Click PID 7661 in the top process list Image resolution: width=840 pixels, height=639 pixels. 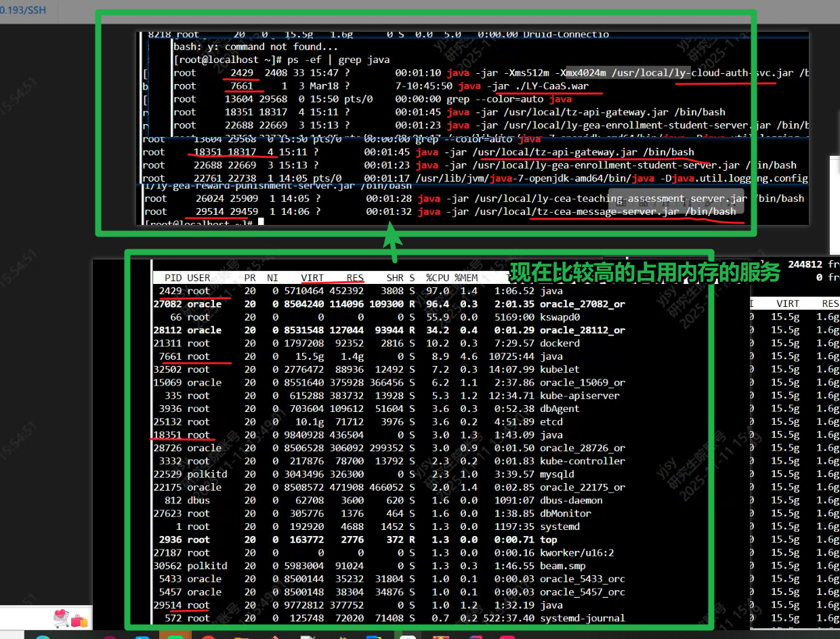click(171, 356)
